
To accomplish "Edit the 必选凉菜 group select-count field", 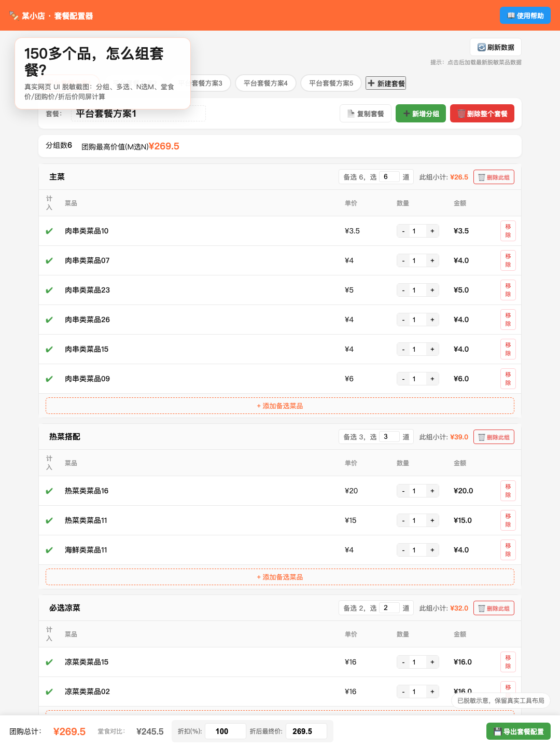I will pos(389,608).
